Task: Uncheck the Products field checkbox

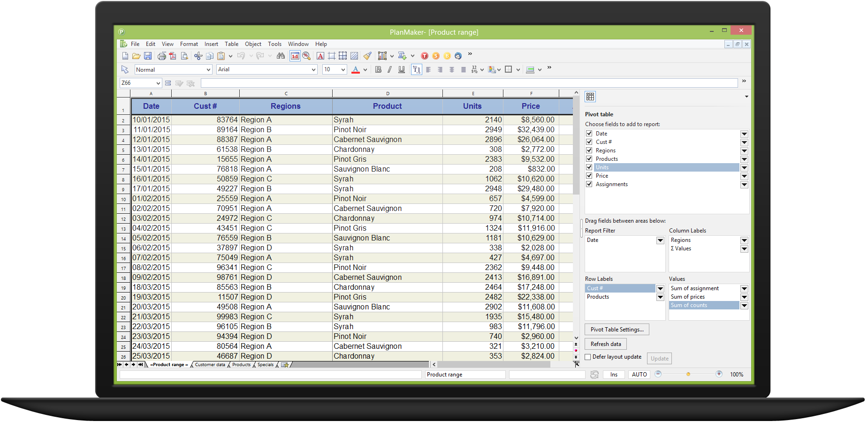Action: pos(589,159)
